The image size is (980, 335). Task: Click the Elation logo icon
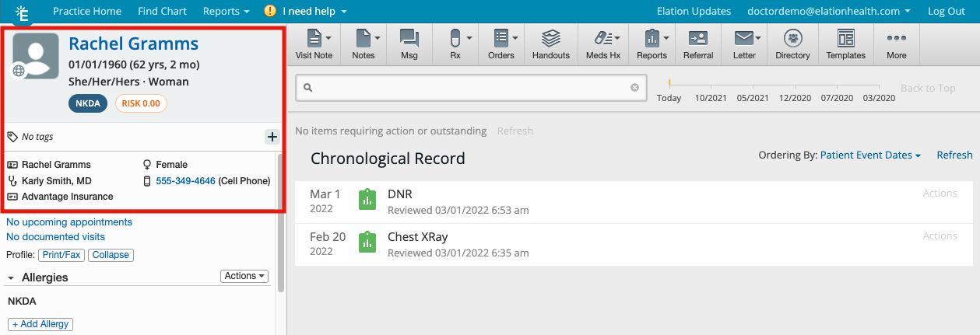pos(22,12)
